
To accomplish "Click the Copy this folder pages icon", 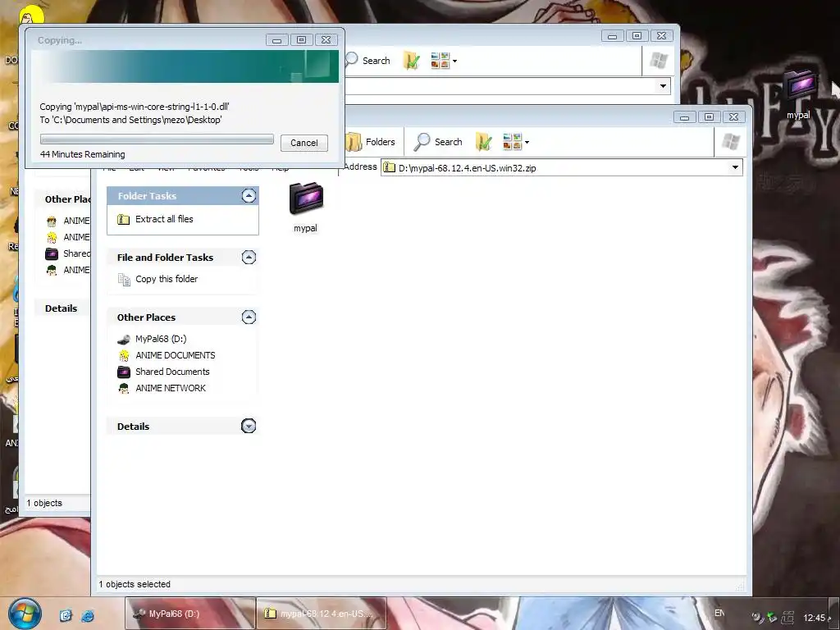I will click(x=124, y=280).
